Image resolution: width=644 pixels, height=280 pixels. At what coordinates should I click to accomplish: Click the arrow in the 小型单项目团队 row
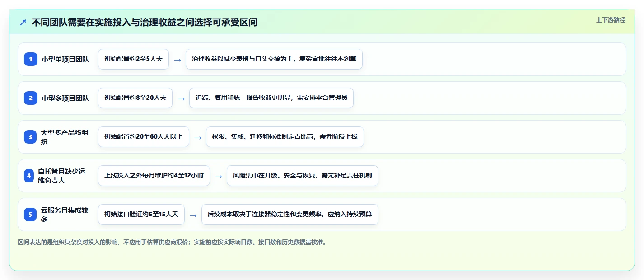(177, 60)
